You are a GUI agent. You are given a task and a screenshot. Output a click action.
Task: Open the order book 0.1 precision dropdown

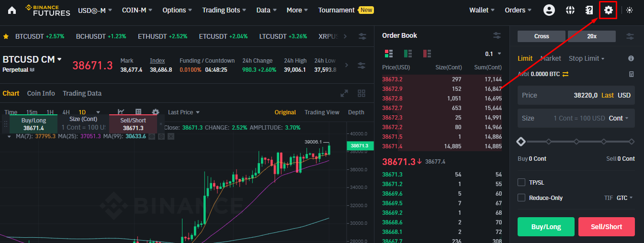[x=493, y=54]
